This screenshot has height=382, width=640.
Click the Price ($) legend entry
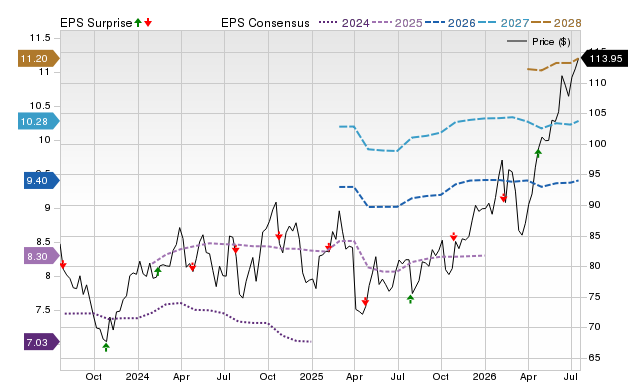(x=539, y=42)
